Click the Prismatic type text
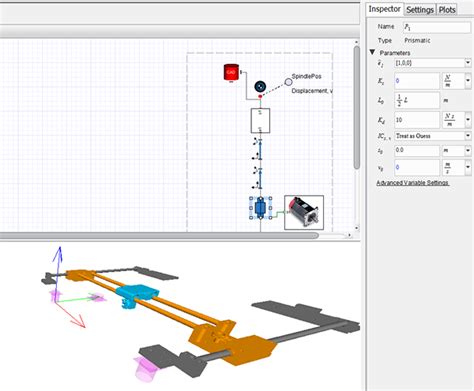 [x=417, y=40]
